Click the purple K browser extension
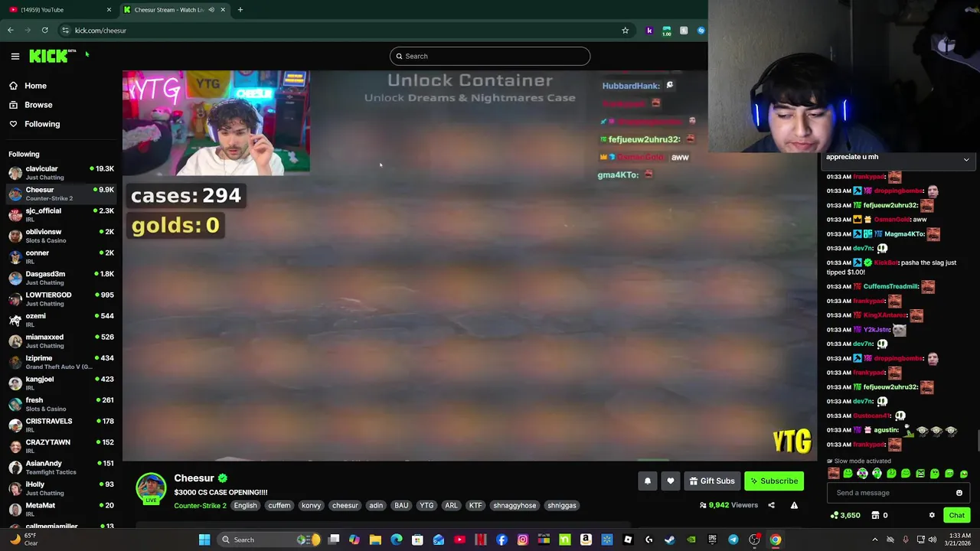Screen dimensions: 980x551 (649, 31)
